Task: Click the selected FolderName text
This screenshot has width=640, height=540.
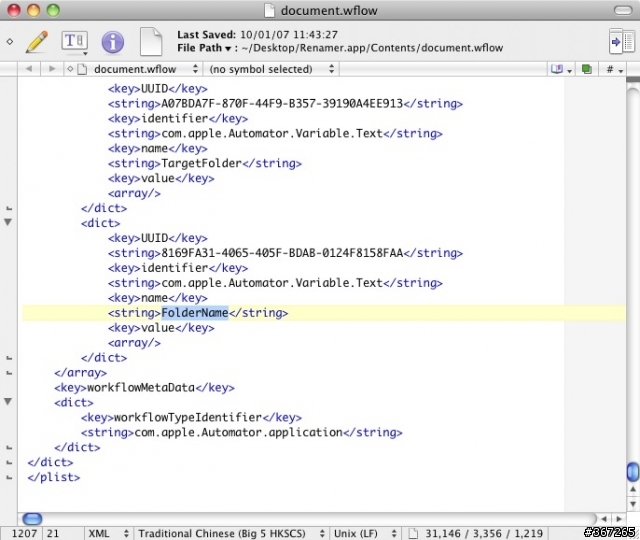Action: coord(195,313)
